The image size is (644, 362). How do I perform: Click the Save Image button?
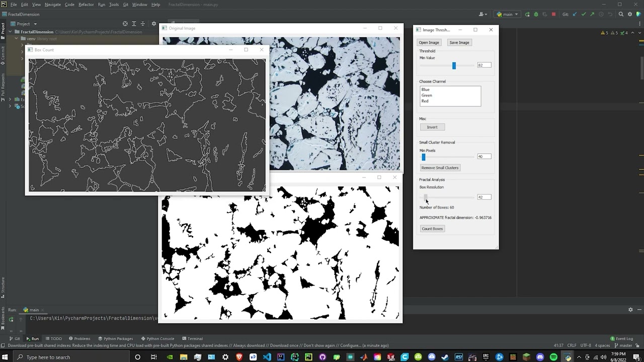point(459,43)
